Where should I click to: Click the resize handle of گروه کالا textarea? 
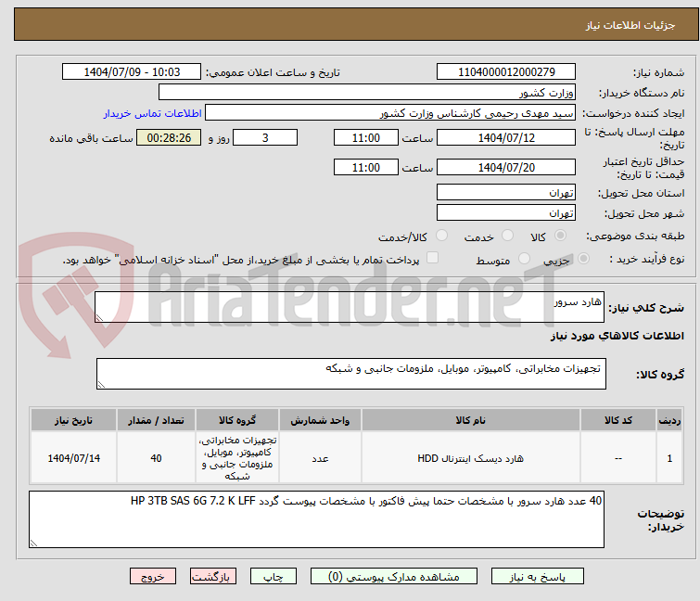101,385
